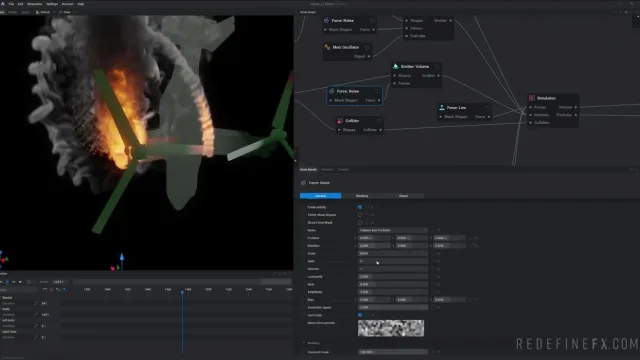Click the Position X value field
The image size is (640, 360).
tap(374, 238)
